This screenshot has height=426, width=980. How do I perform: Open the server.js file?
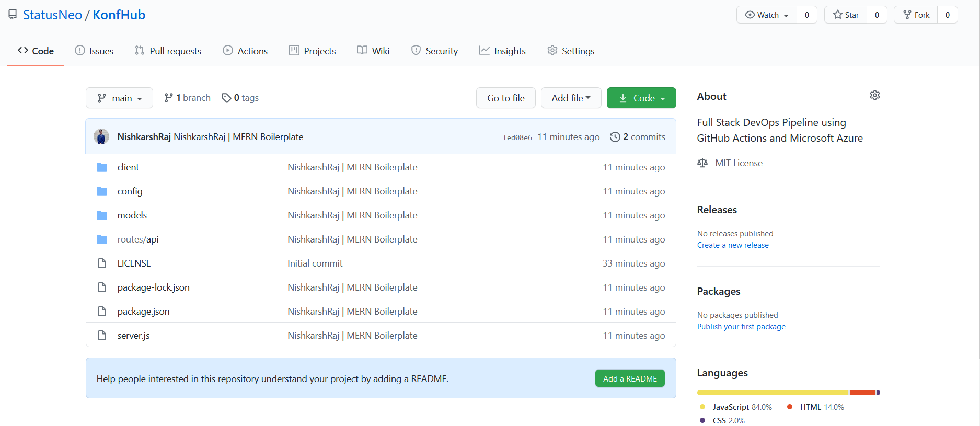click(x=133, y=336)
